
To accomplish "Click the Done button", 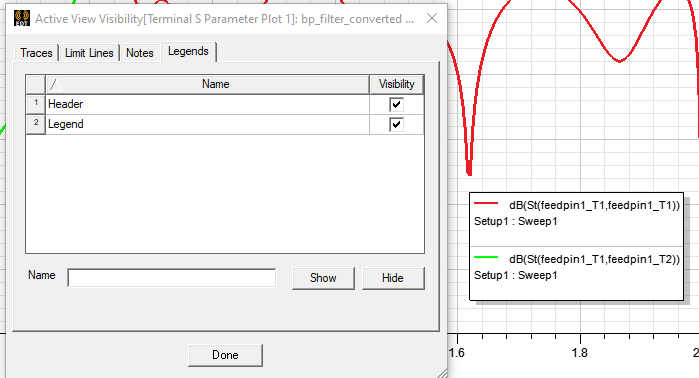I will (x=225, y=355).
